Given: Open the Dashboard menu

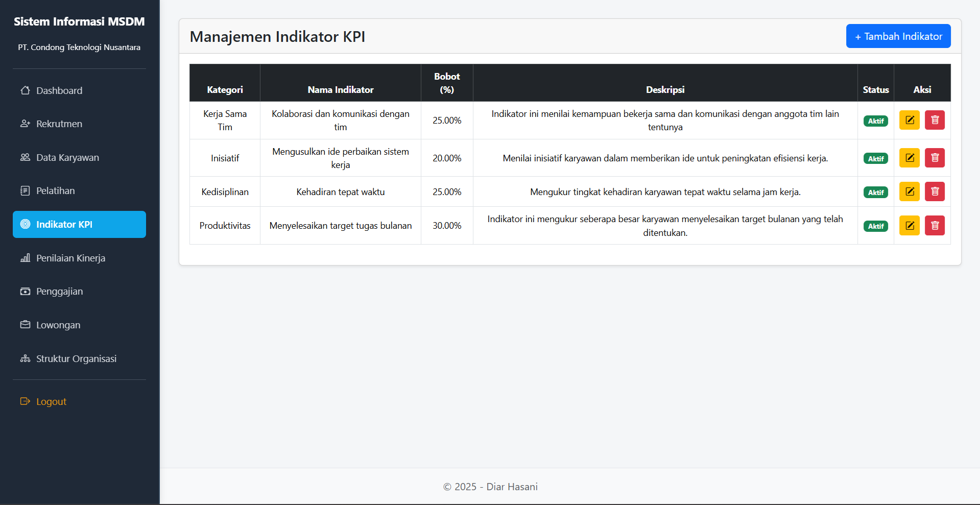Looking at the screenshot, I should pos(59,90).
